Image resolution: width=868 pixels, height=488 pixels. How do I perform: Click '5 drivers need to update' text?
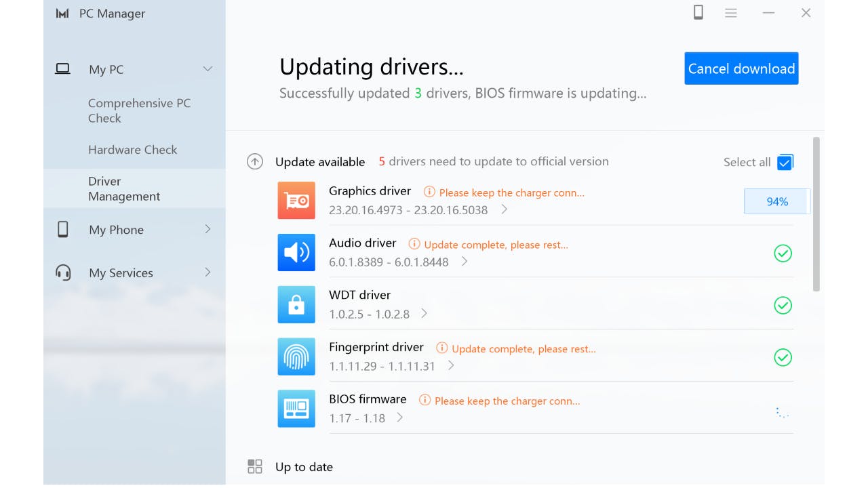[494, 161]
